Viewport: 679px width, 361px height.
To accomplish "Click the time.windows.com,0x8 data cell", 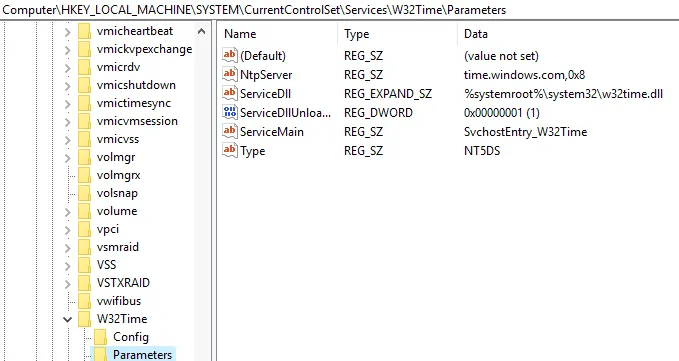I will (x=524, y=74).
